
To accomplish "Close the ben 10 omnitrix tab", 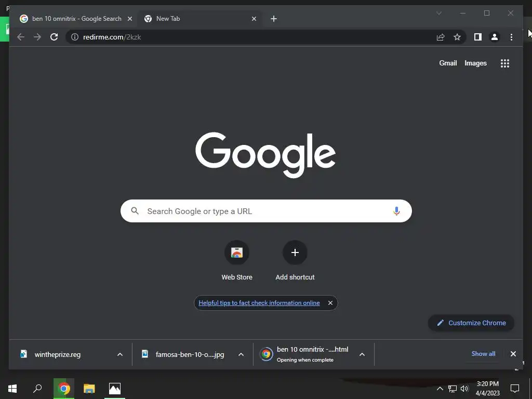I will tap(129, 19).
